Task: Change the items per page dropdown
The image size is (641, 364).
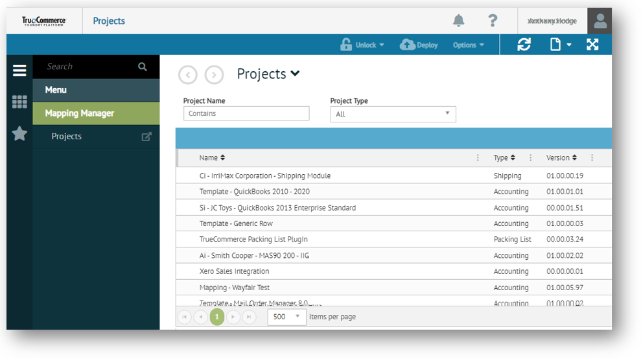Action: [x=287, y=317]
